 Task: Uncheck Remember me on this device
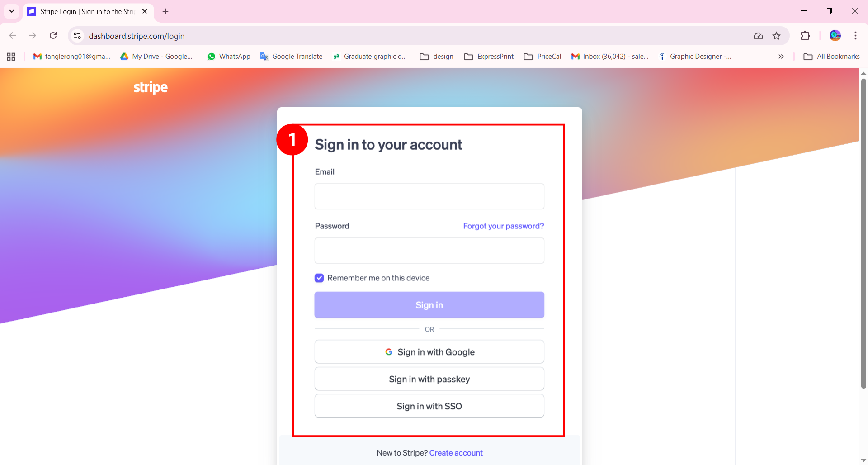pos(319,278)
